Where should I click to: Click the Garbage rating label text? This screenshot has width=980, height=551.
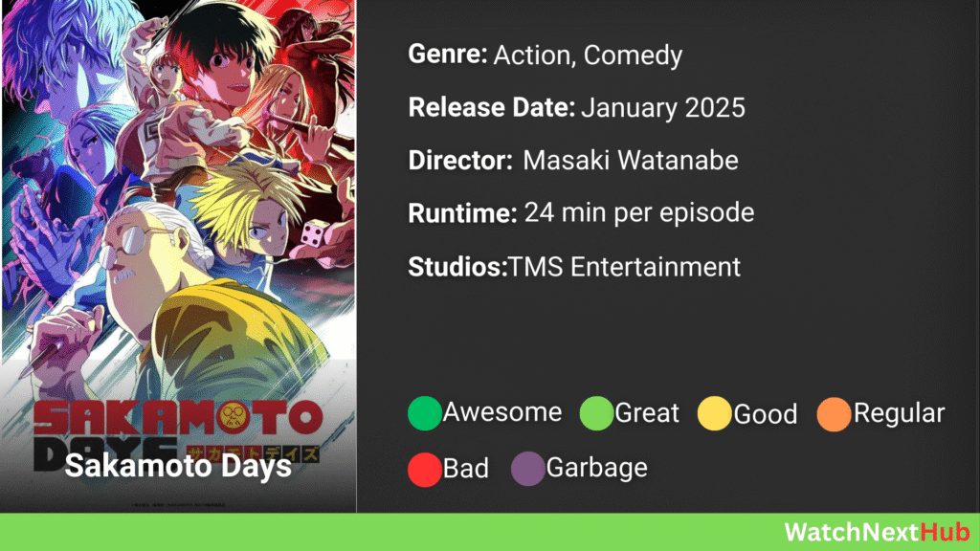pos(597,468)
